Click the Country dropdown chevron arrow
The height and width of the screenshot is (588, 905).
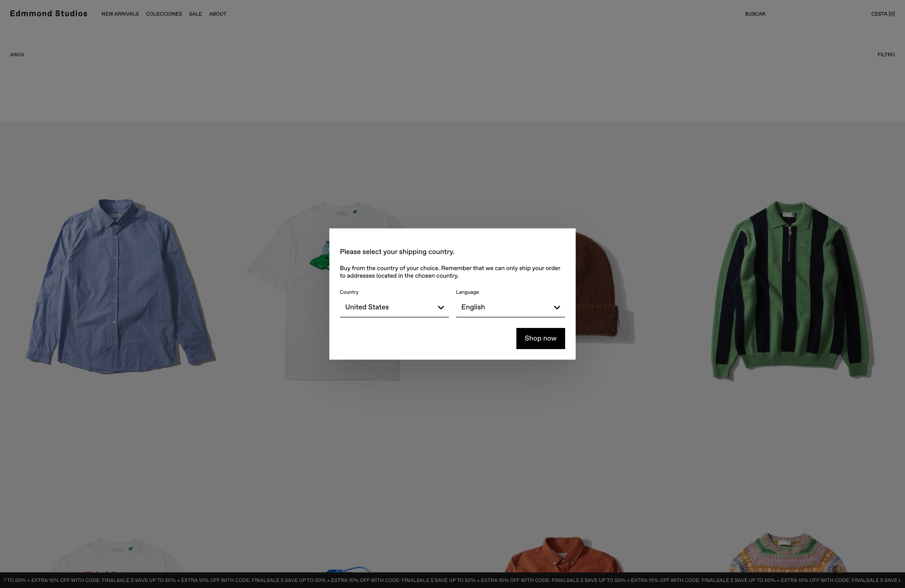point(441,307)
